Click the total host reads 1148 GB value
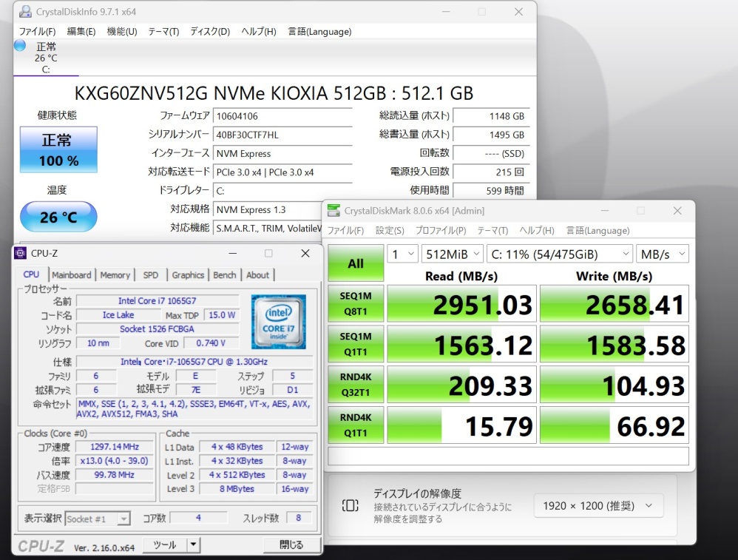Image resolution: width=738 pixels, height=560 pixels. pyautogui.click(x=491, y=116)
